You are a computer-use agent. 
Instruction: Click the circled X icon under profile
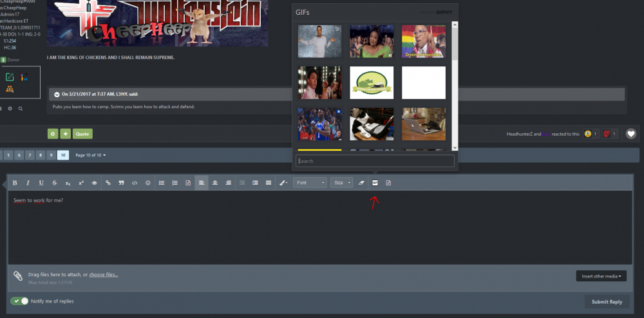pyautogui.click(x=10, y=109)
